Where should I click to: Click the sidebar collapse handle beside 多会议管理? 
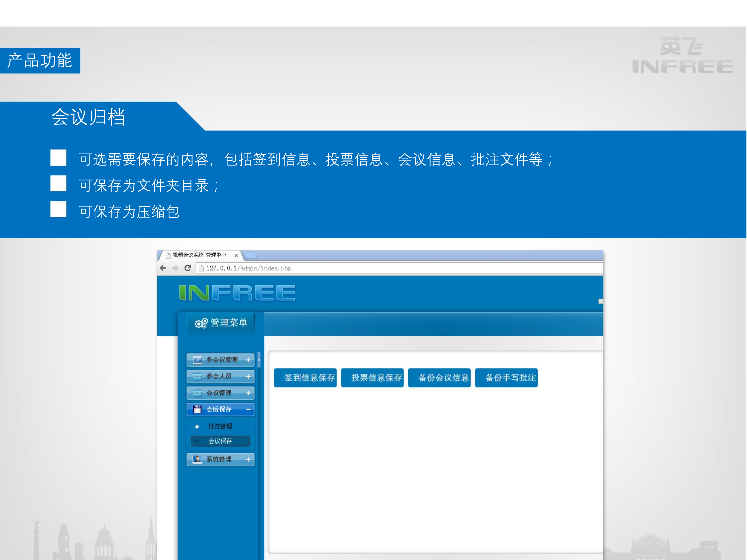pyautogui.click(x=259, y=360)
